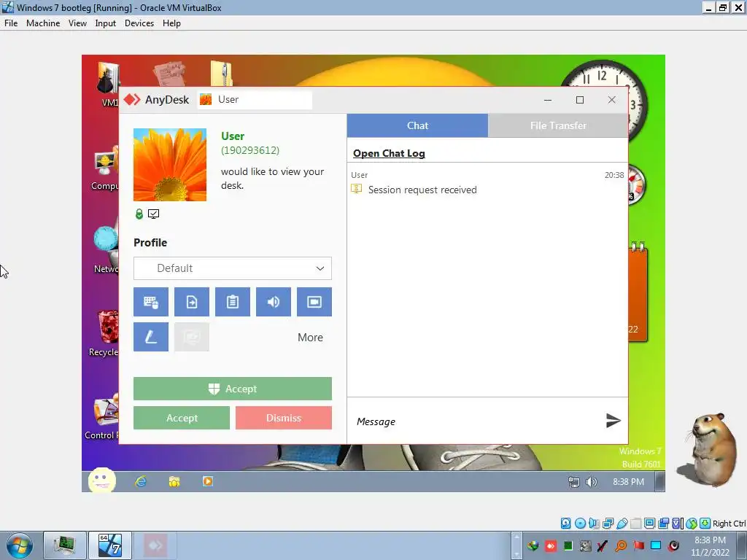
Task: Expand host tray hidden icons arrows
Action: click(x=516, y=545)
